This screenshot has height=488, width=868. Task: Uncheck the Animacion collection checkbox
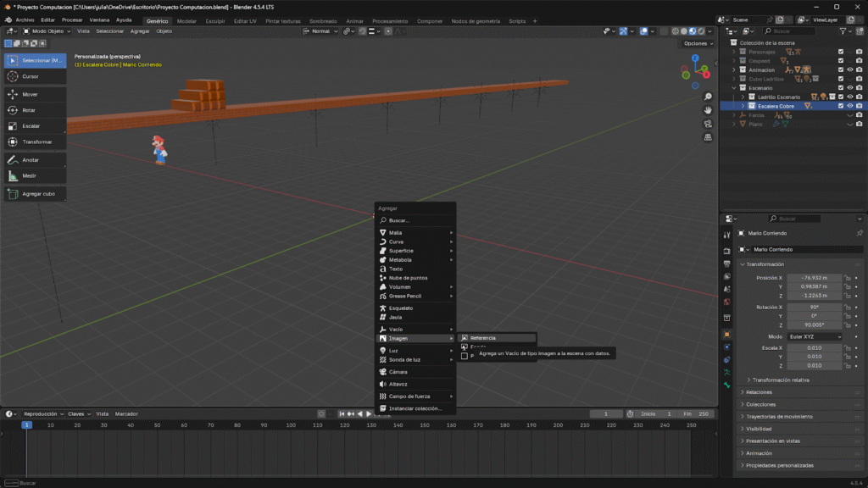tap(840, 69)
